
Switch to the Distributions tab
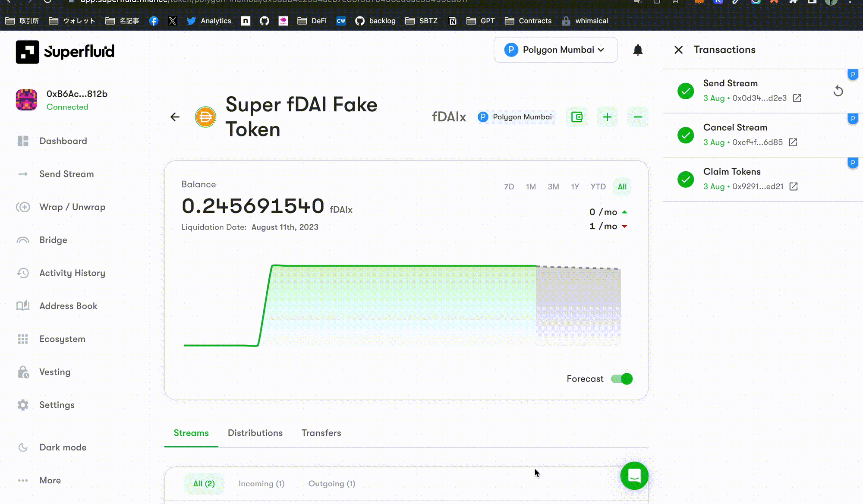[x=255, y=433]
